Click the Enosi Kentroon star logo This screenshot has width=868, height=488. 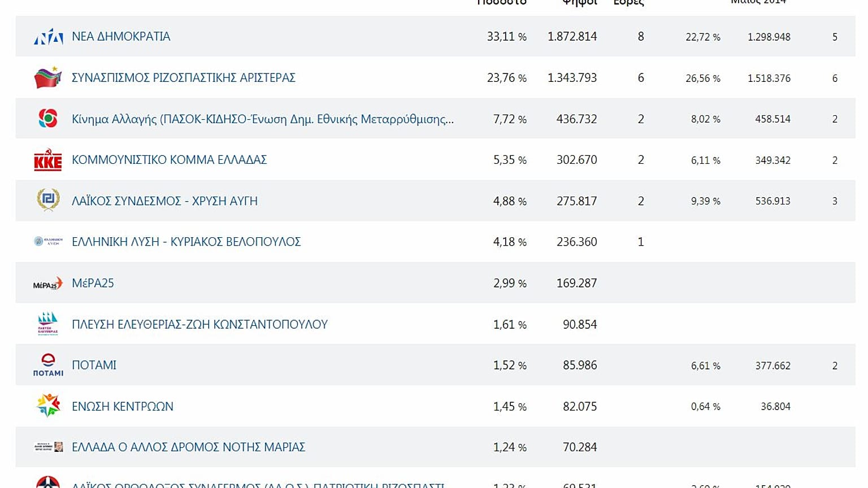(x=48, y=406)
